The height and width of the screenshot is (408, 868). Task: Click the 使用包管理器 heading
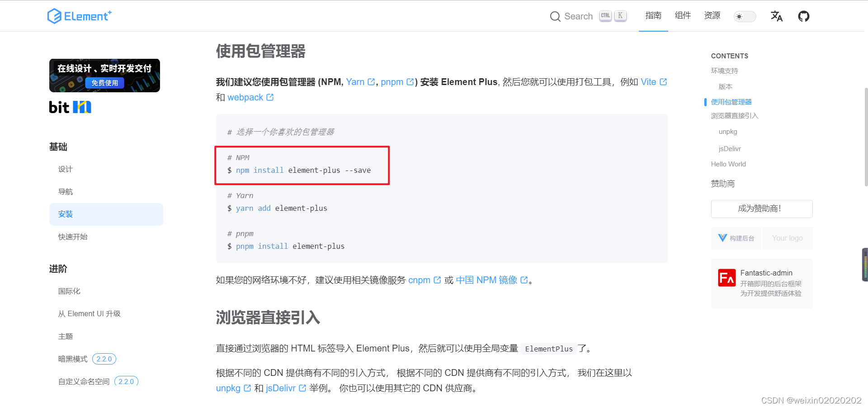pos(260,51)
